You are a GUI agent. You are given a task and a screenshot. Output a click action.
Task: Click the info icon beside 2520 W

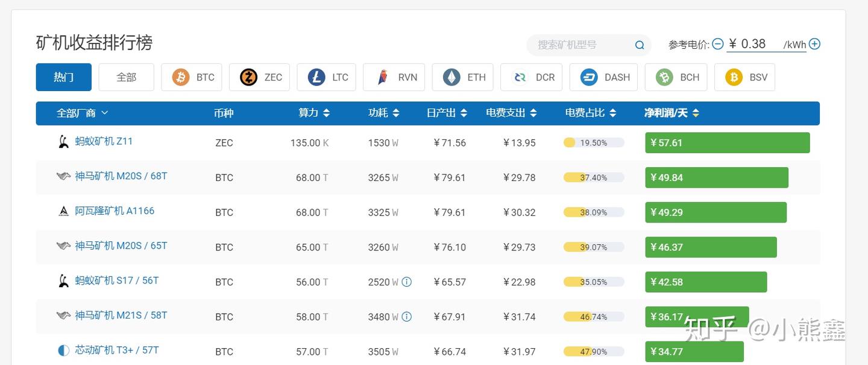407,282
